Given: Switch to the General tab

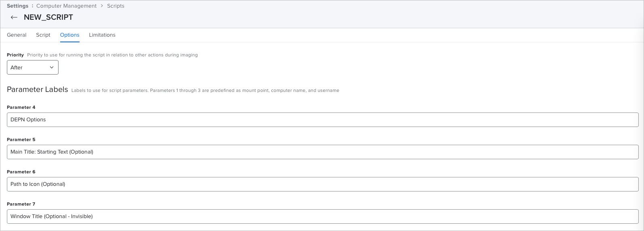Looking at the screenshot, I should 17,35.
